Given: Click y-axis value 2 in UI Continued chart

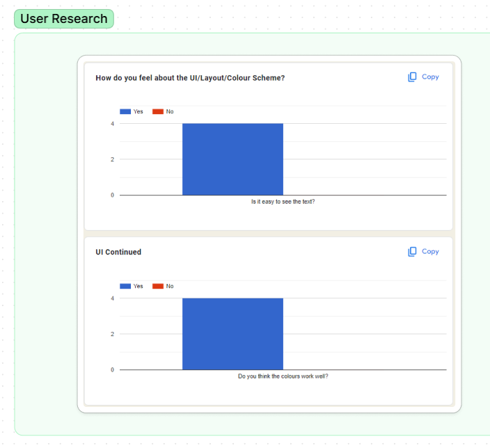Looking at the screenshot, I should coord(111,334).
